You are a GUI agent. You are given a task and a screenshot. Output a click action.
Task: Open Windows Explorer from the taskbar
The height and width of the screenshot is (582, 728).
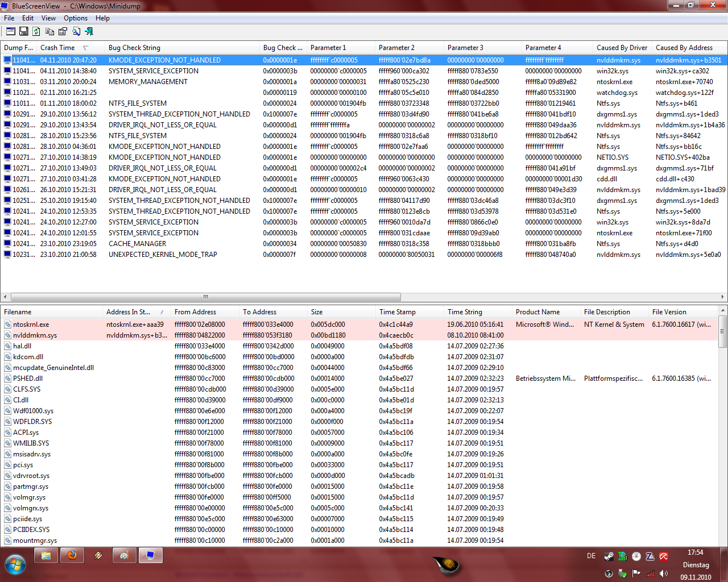click(x=46, y=555)
